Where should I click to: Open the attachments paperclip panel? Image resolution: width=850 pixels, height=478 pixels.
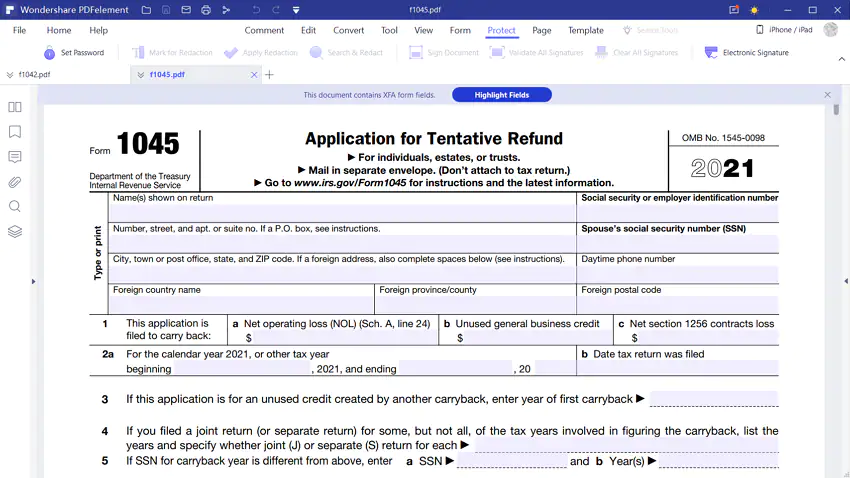click(x=15, y=182)
